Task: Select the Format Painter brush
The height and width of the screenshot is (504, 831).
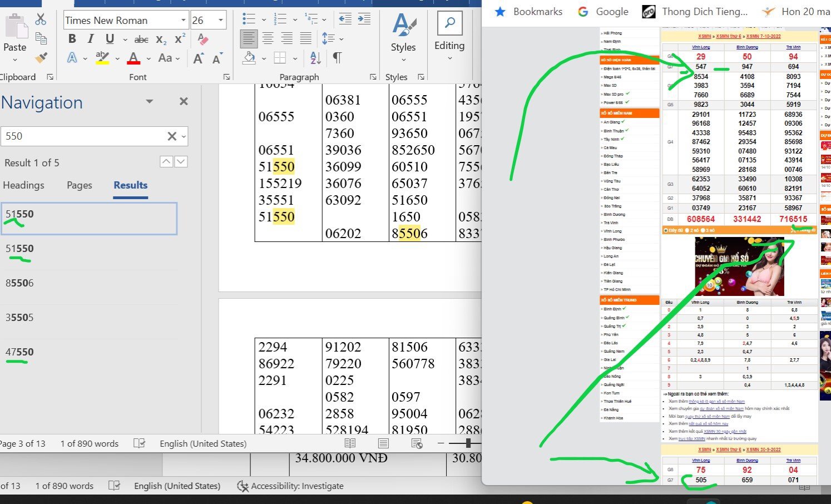Action: [x=41, y=57]
